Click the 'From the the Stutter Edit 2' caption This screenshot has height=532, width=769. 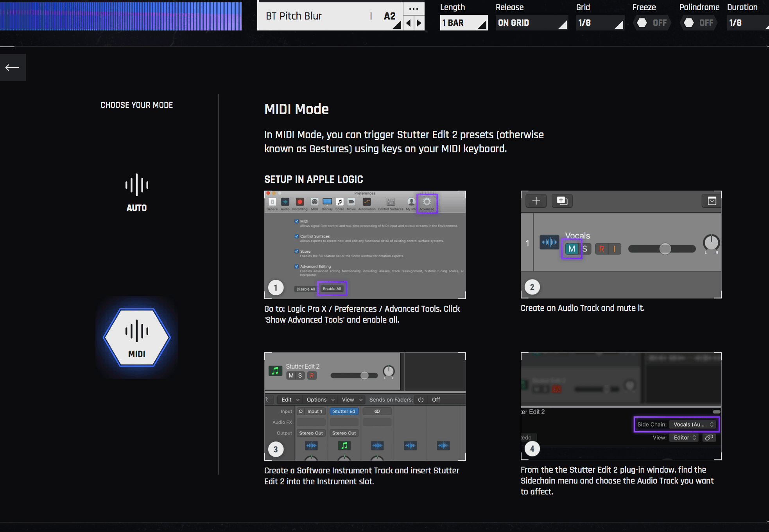[x=617, y=481]
